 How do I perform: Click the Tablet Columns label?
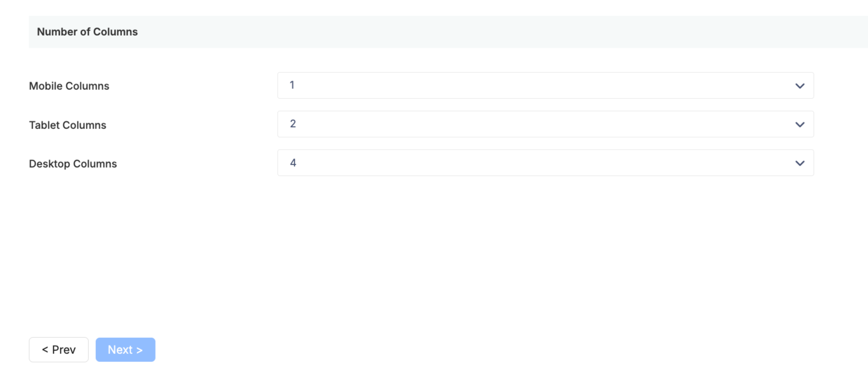(x=67, y=125)
